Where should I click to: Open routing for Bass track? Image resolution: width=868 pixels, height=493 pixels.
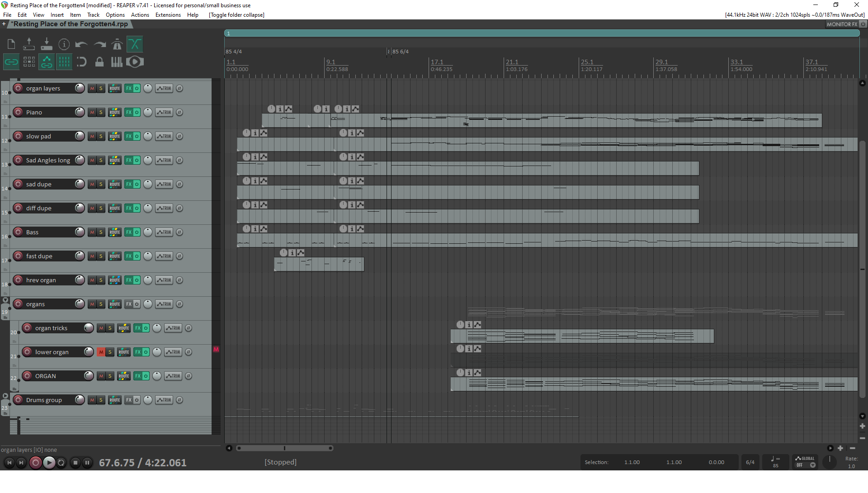pos(115,232)
